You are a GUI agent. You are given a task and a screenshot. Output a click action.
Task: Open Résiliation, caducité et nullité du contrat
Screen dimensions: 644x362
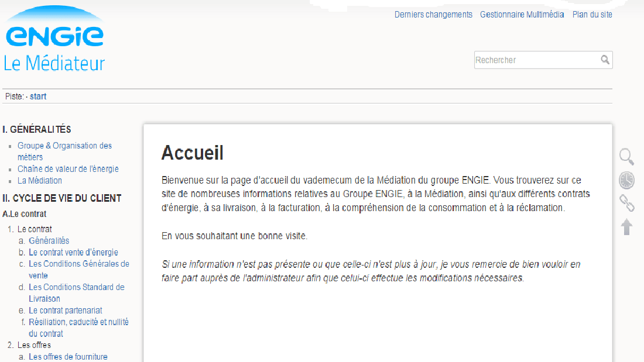pos(78,328)
